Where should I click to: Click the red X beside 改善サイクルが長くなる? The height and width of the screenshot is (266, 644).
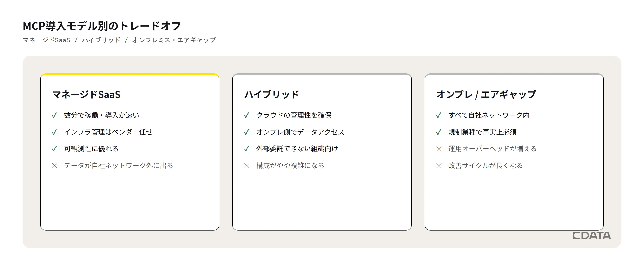439,166
